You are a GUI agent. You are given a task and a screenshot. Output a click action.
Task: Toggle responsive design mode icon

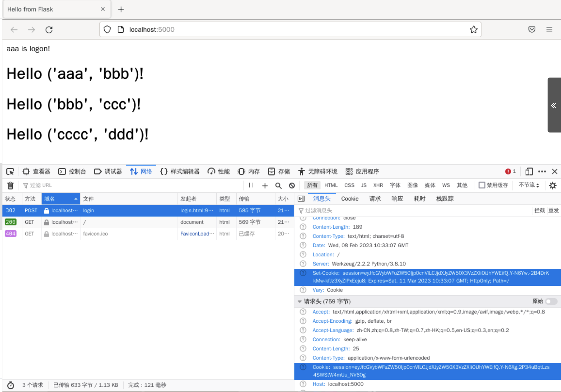[x=529, y=172]
